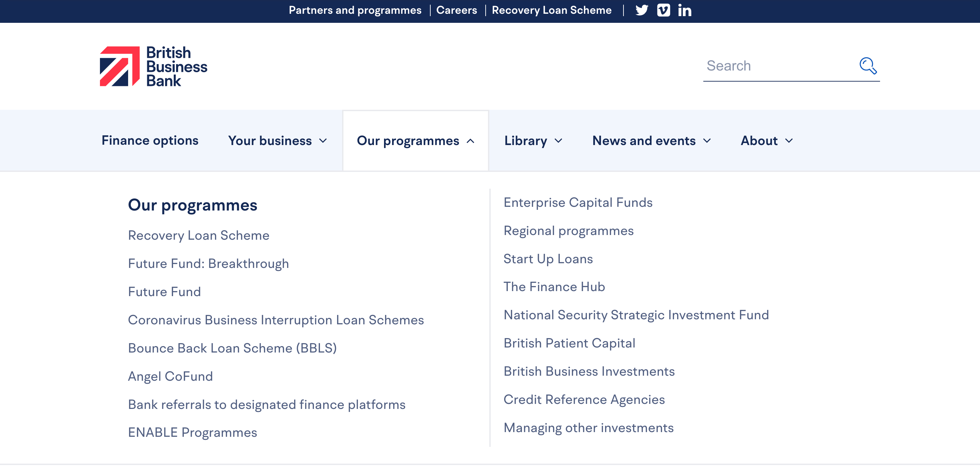Open the ENABLE Programmes link

(193, 432)
